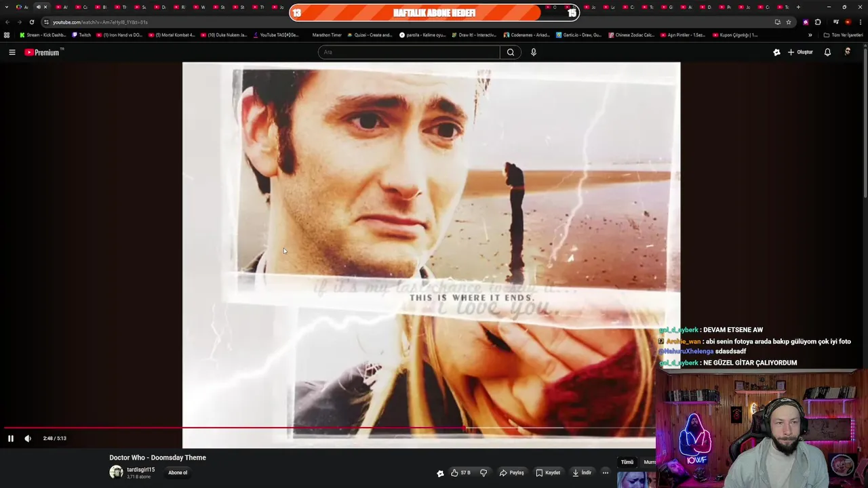Start voice search with the microphone icon
The width and height of the screenshot is (868, 488).
534,52
